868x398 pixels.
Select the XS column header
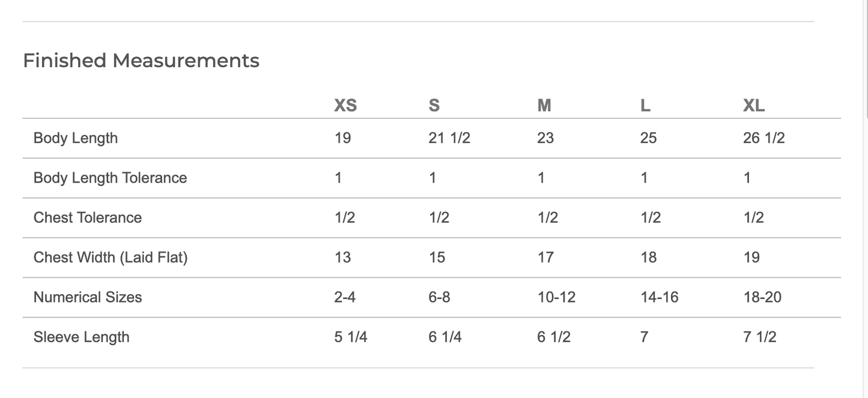345,106
